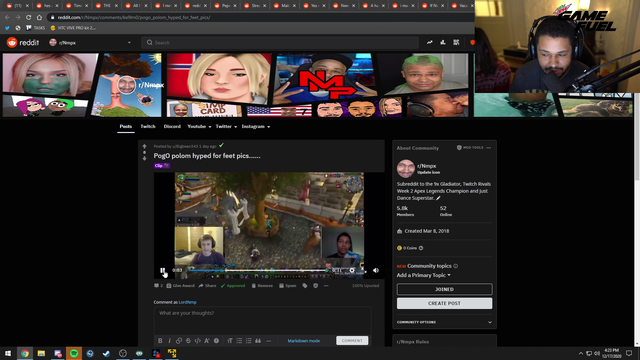Click the green Approved mod button

click(x=233, y=286)
